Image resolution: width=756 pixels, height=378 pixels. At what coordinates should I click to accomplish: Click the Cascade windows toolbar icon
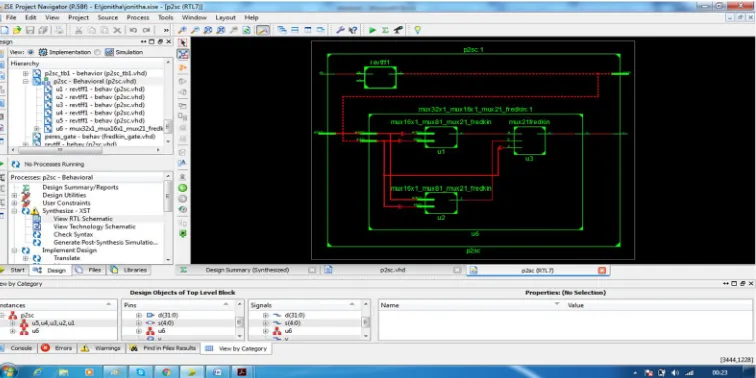click(x=282, y=30)
